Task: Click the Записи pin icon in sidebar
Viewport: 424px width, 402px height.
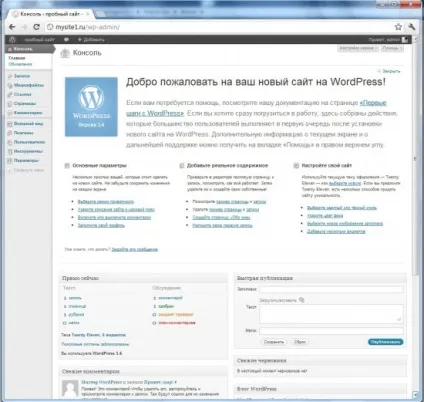Action: (x=10, y=76)
